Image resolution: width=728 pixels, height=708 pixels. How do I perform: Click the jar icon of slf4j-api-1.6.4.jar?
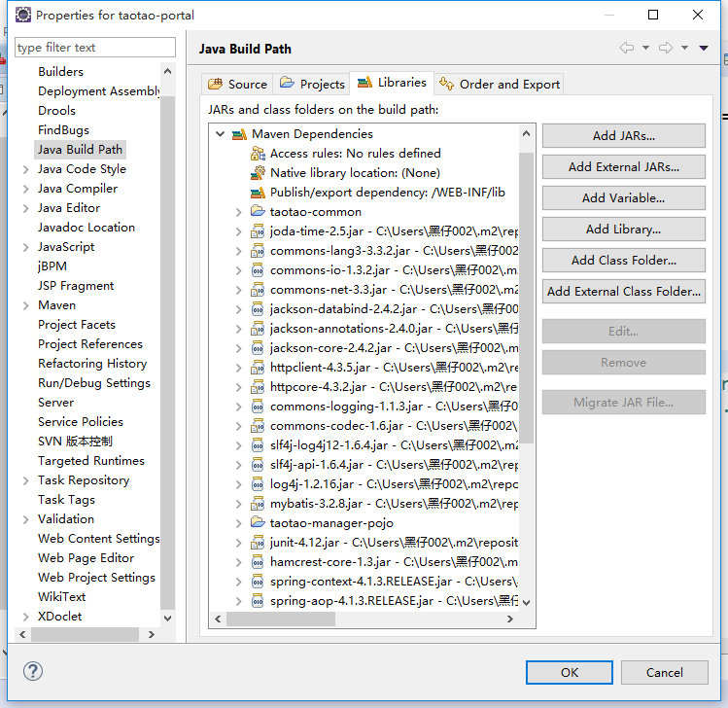coord(258,465)
